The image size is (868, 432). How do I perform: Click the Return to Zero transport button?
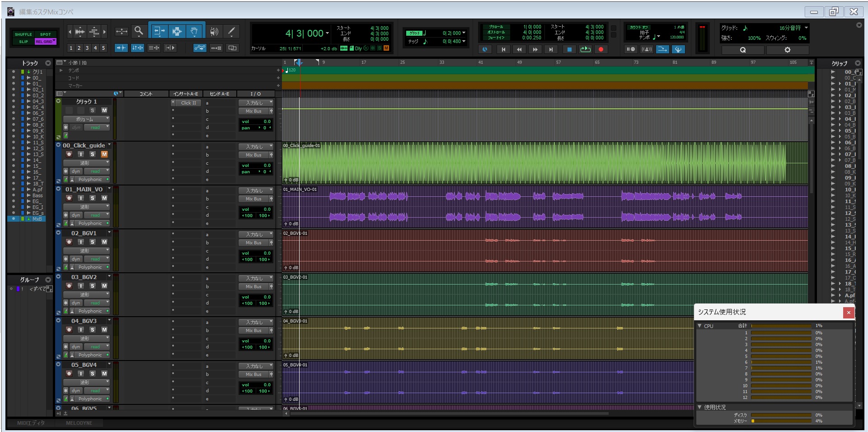[x=503, y=49]
